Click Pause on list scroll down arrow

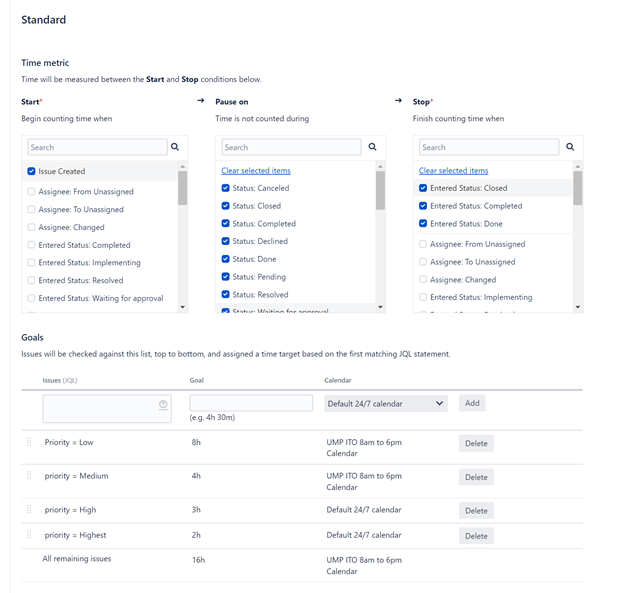(380, 307)
